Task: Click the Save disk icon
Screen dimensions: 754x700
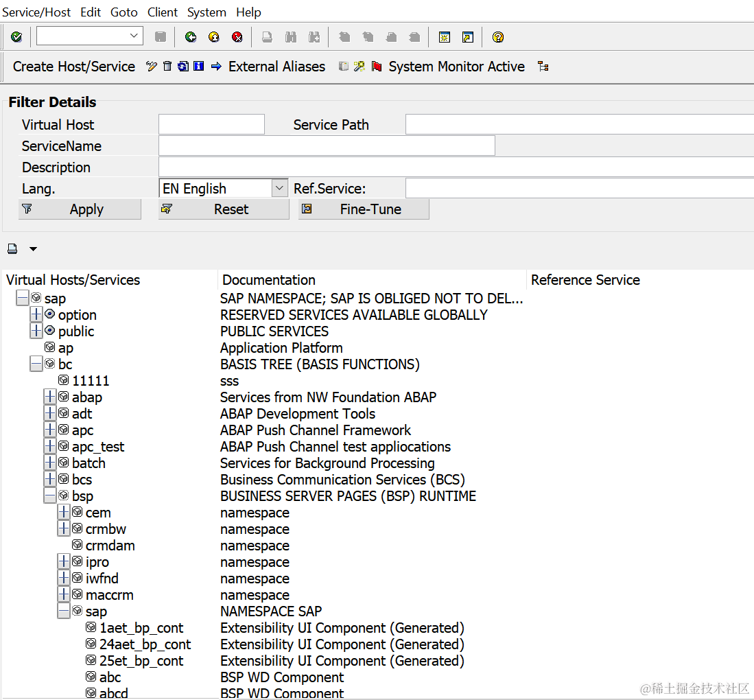Action: coord(160,37)
